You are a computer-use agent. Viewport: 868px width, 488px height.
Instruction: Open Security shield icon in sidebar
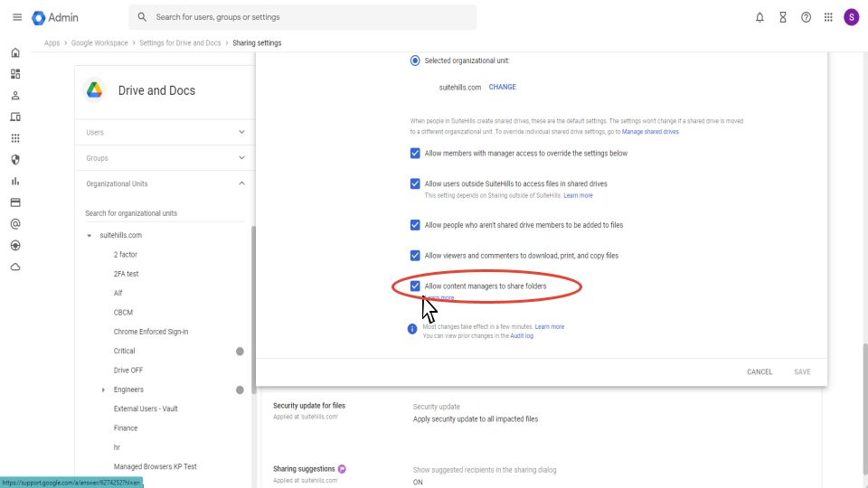15,160
